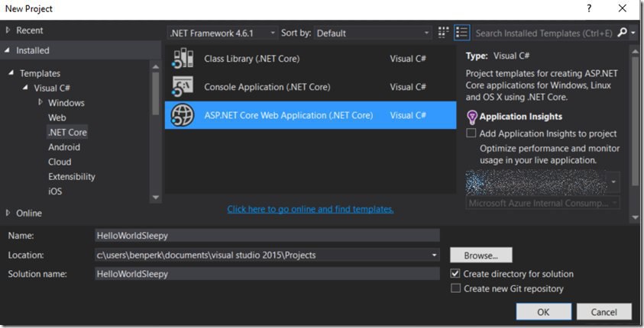Check Create new Git repository

click(455, 288)
